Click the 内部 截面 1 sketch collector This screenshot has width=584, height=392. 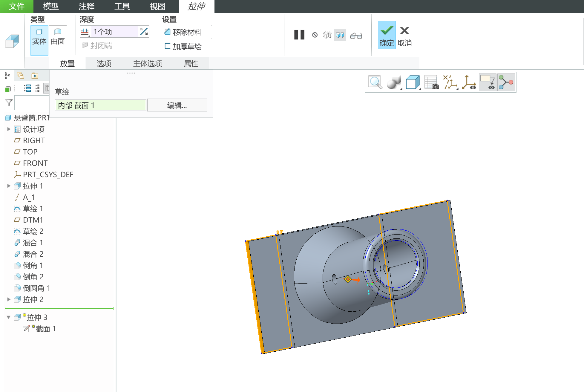100,105
